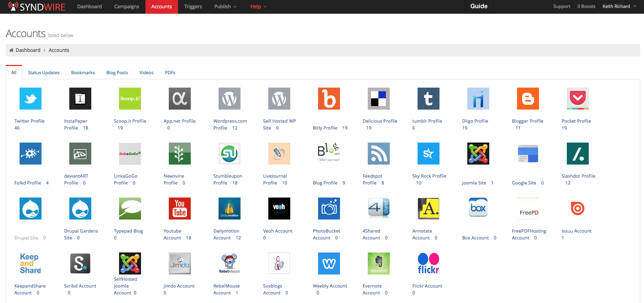Image resolution: width=644 pixels, height=303 pixels.
Task: Click the Guide button
Action: pos(479,6)
